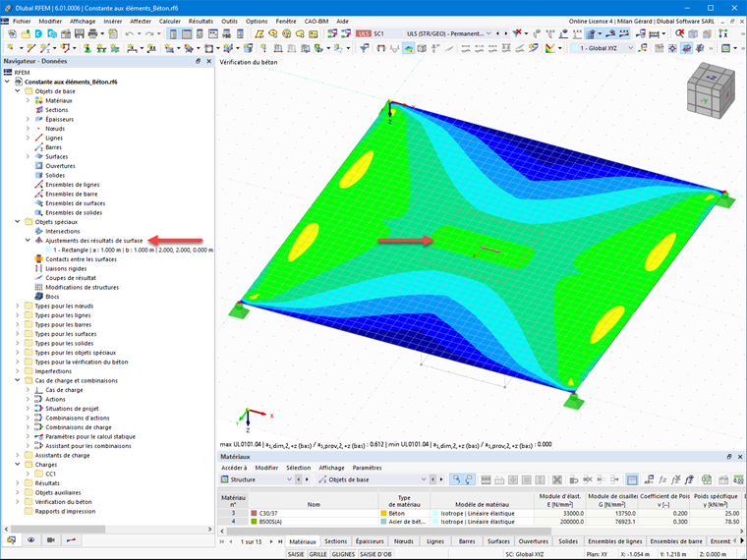Select Vérification du béton tree item
The image size is (747, 560).
63,501
